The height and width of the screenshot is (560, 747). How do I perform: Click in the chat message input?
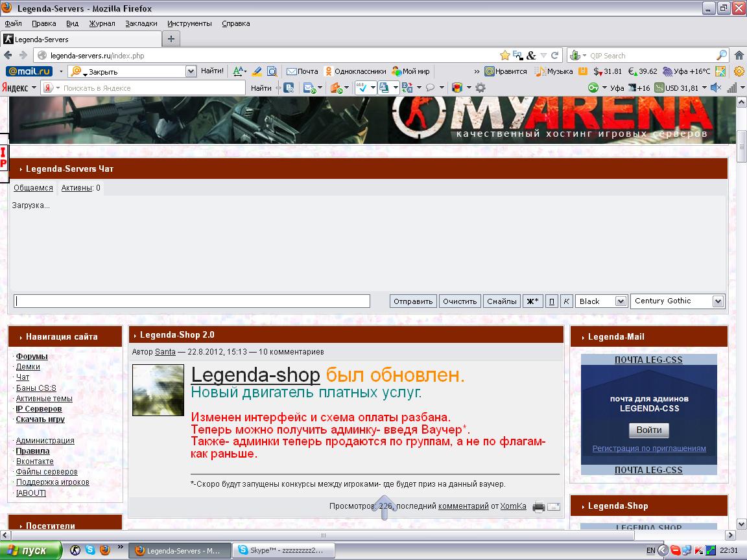pyautogui.click(x=192, y=301)
